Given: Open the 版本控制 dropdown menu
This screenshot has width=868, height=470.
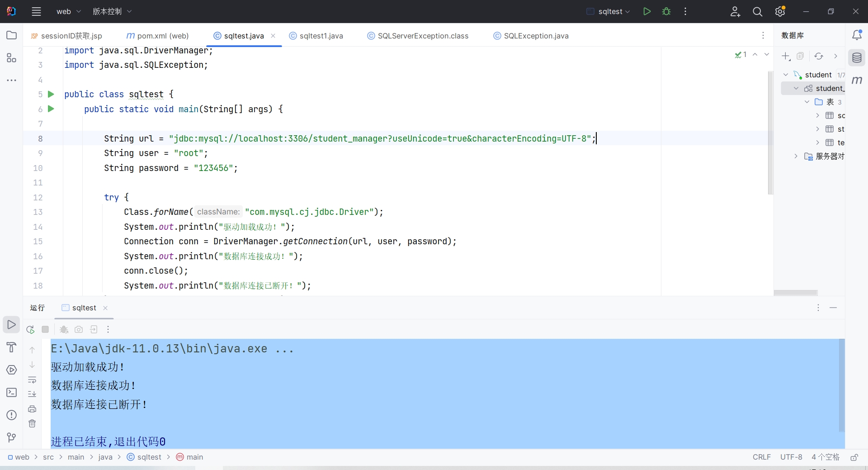Looking at the screenshot, I should (112, 11).
